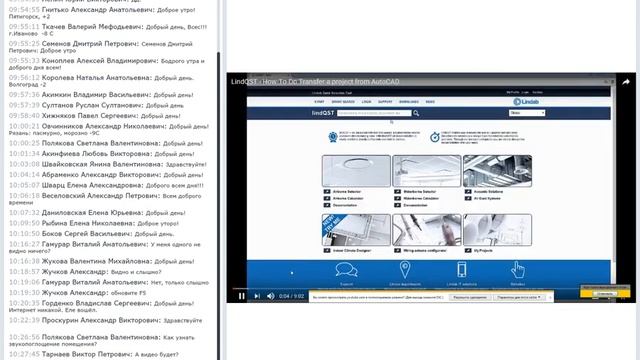
Task: Select chat message from Овчинников Александр Николаевич
Action: pos(109,129)
